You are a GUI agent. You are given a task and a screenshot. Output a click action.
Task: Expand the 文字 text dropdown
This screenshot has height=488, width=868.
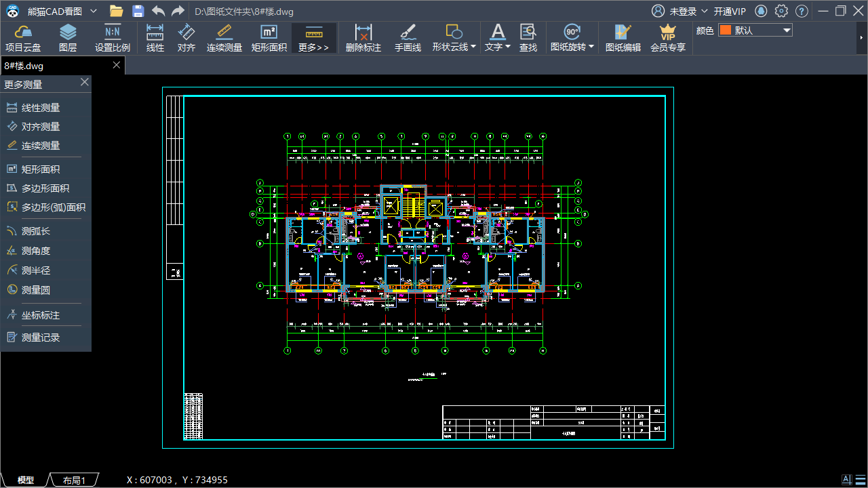point(507,47)
